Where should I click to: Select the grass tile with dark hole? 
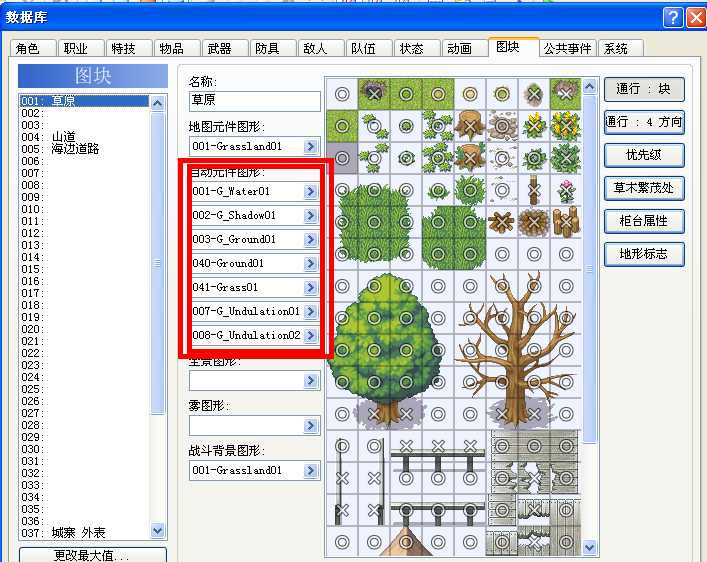[374, 94]
